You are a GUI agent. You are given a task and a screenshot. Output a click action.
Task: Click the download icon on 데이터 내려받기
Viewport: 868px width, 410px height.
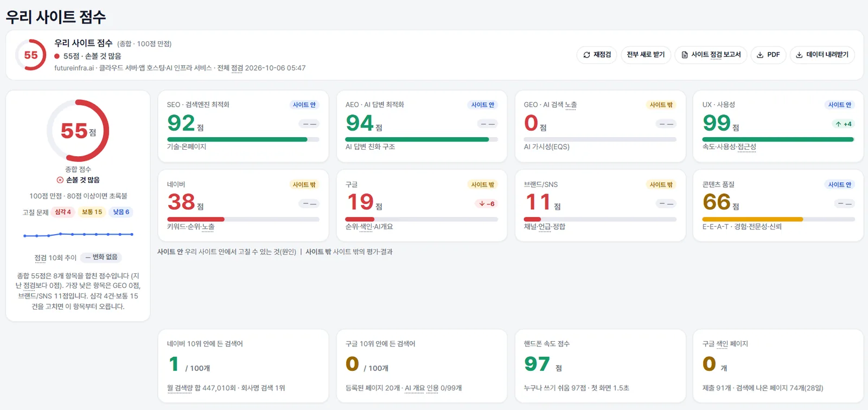pos(799,55)
